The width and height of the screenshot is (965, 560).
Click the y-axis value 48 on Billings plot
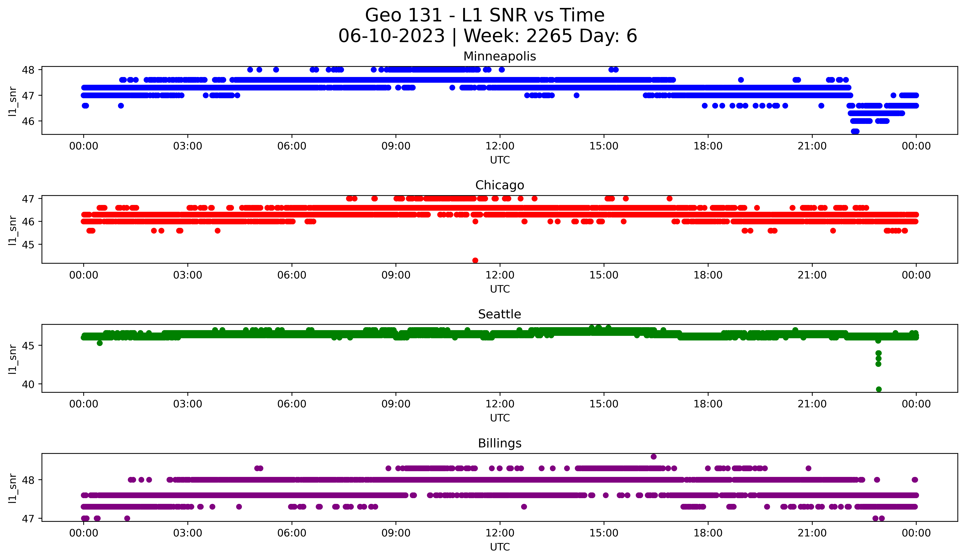pyautogui.click(x=28, y=480)
